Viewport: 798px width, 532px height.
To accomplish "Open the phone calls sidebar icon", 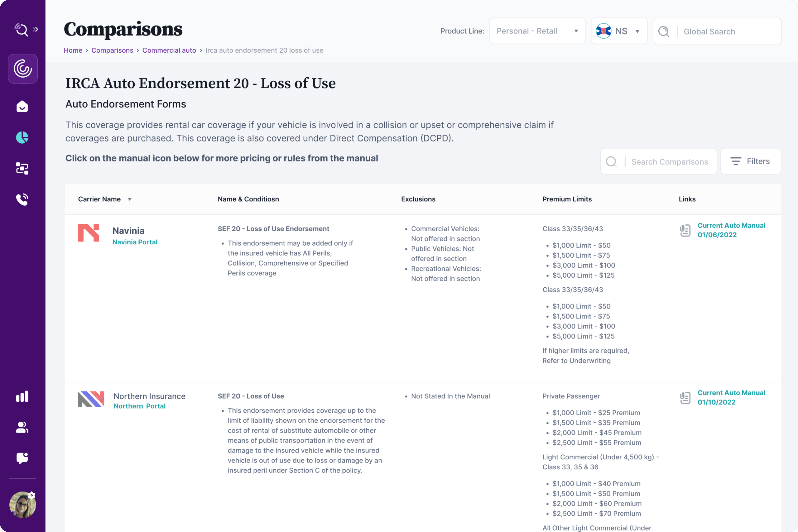I will (22, 199).
